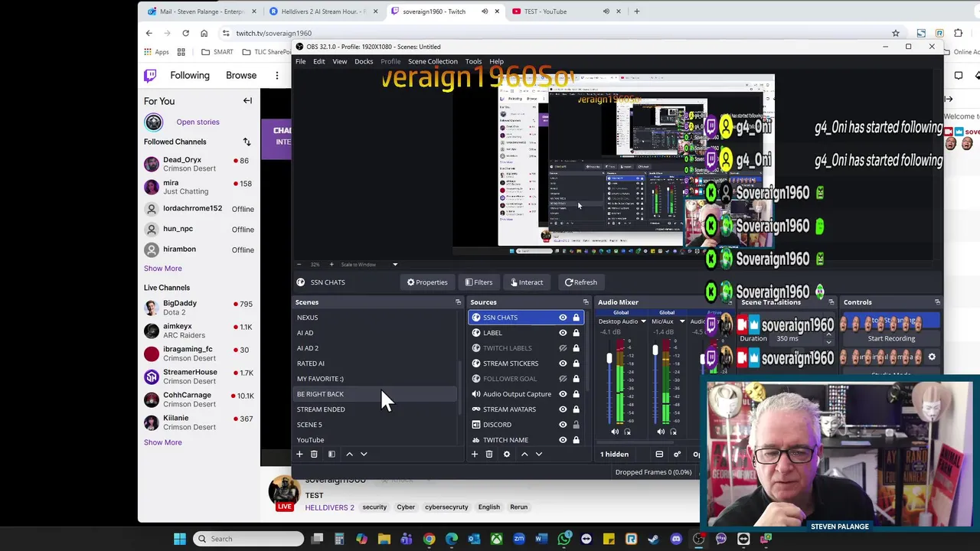Click the Properties button
The height and width of the screenshot is (551, 980).
pyautogui.click(x=427, y=282)
